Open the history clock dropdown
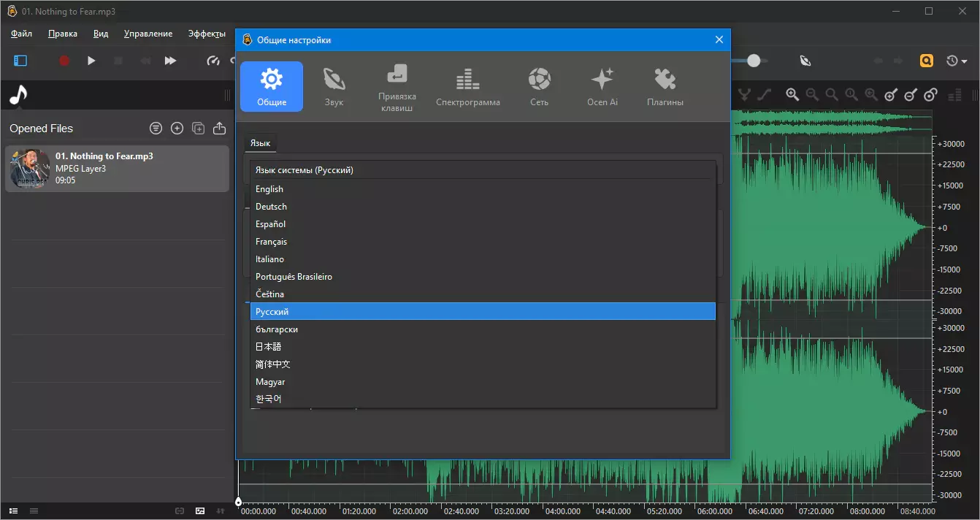980x520 pixels. coord(957,61)
